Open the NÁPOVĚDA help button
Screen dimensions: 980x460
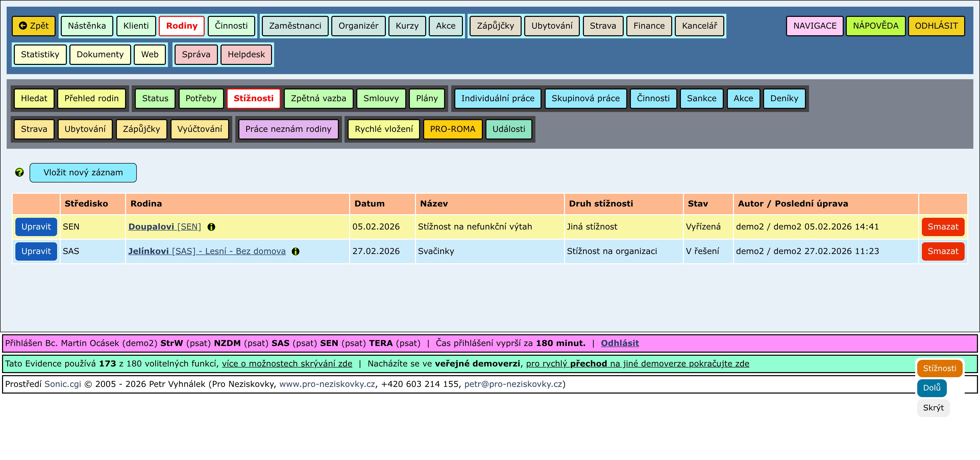[875, 26]
